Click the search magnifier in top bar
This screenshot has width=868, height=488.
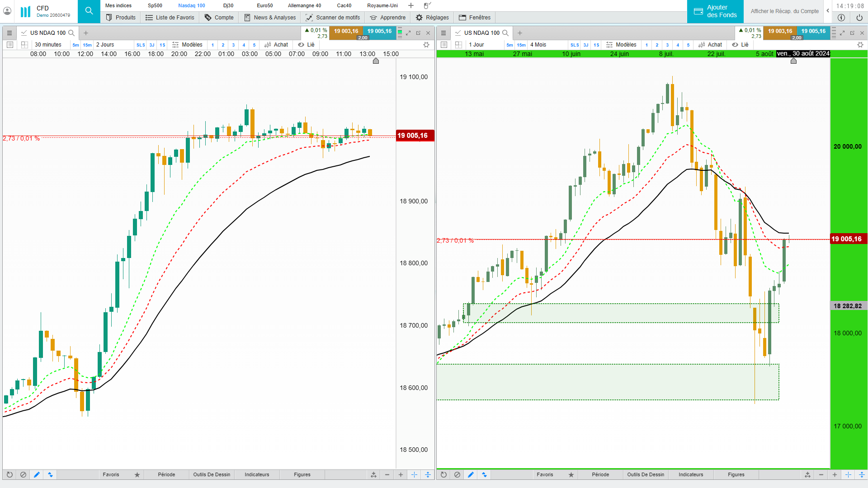click(x=89, y=11)
